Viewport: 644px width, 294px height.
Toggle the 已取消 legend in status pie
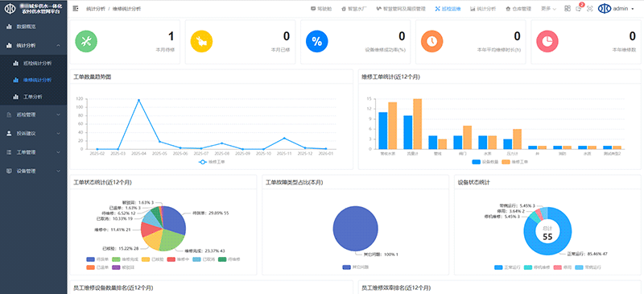204,259
